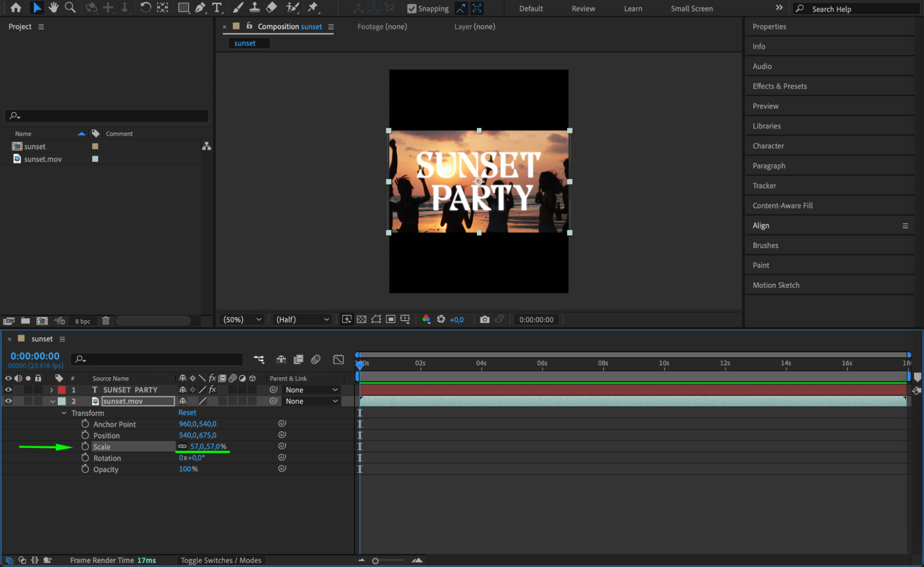Enable the Scale property stopwatch
This screenshot has width=924, height=567.
pos(85,446)
